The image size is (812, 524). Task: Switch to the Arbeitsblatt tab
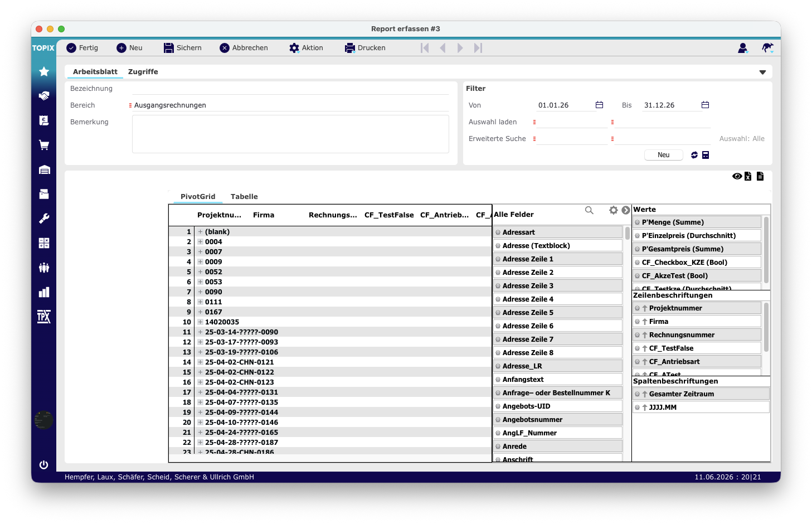point(95,72)
